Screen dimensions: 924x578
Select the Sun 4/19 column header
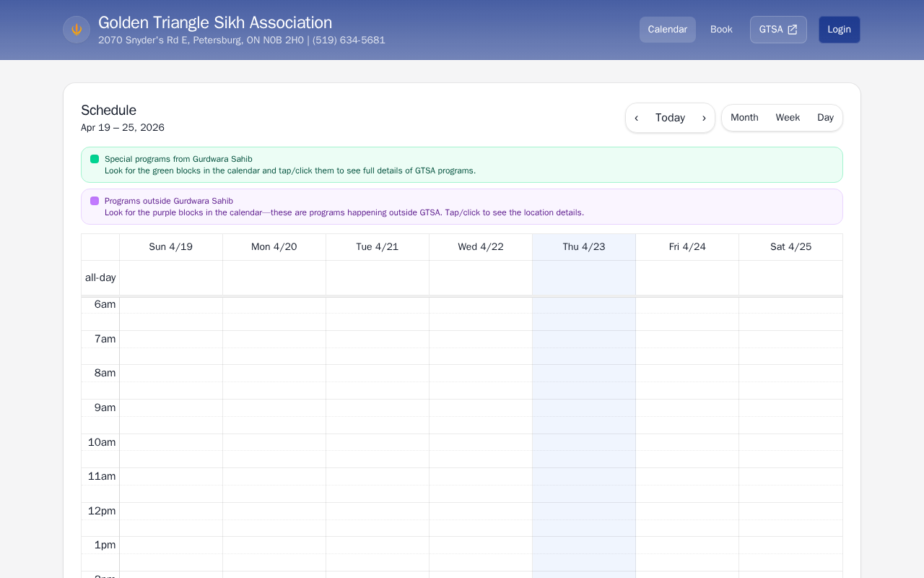pos(171,247)
